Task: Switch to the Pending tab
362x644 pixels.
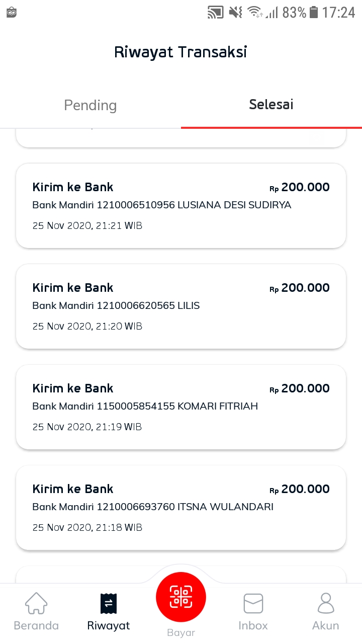Action: (90, 105)
